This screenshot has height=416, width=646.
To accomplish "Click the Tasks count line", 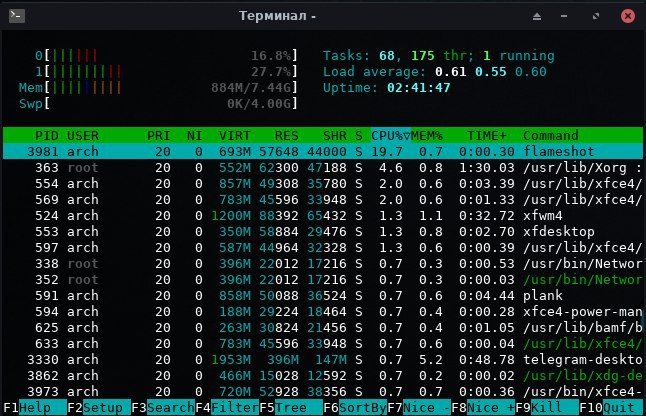I will click(439, 56).
